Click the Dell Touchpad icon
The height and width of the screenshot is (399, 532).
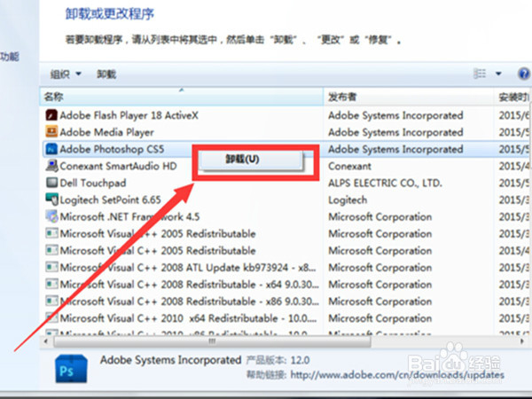point(51,183)
